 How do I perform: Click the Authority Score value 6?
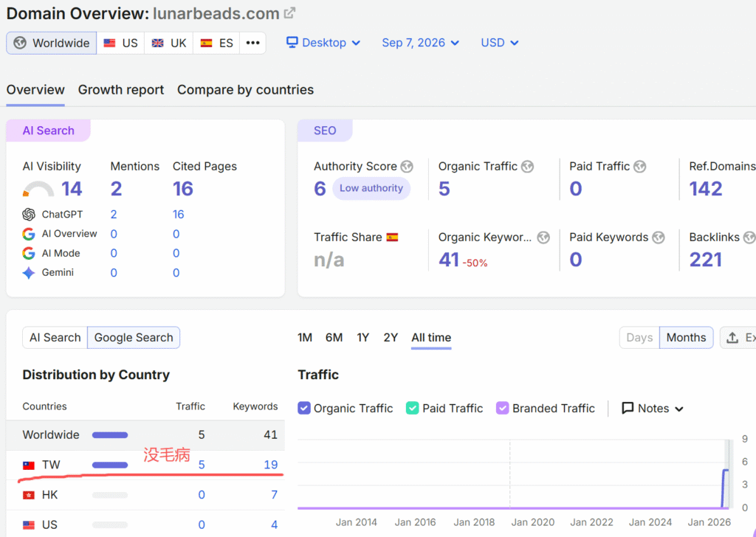[320, 189]
